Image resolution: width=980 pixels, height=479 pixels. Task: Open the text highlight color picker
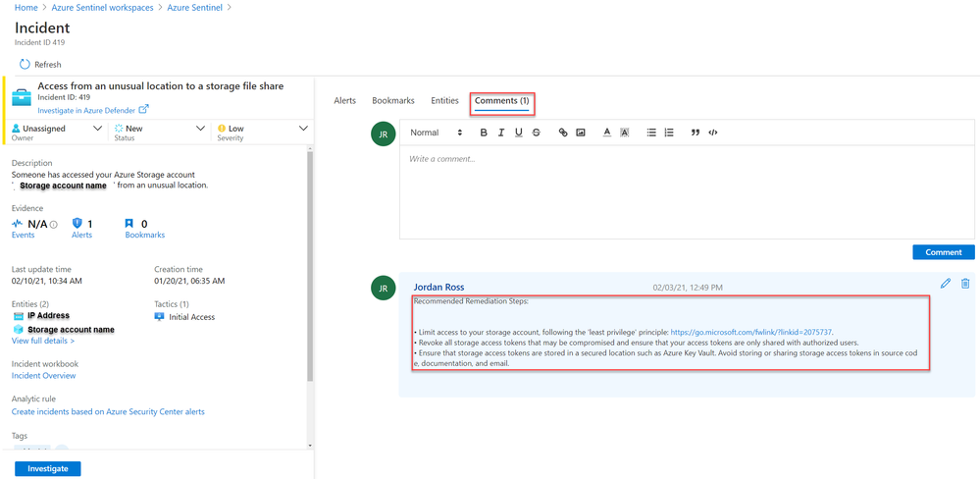624,133
